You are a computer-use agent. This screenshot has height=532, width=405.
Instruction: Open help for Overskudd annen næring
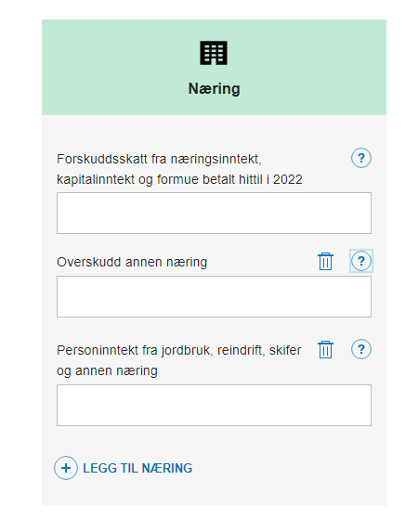pyautogui.click(x=360, y=261)
